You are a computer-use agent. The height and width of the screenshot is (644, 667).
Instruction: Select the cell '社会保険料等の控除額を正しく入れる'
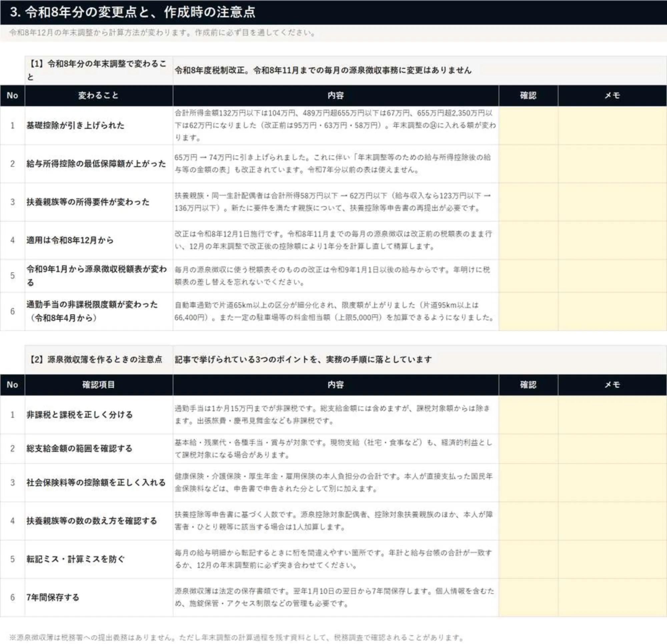click(x=99, y=482)
